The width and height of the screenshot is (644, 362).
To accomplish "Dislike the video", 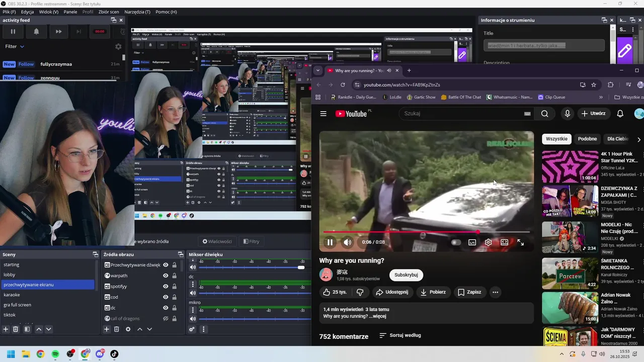I will pos(360,292).
